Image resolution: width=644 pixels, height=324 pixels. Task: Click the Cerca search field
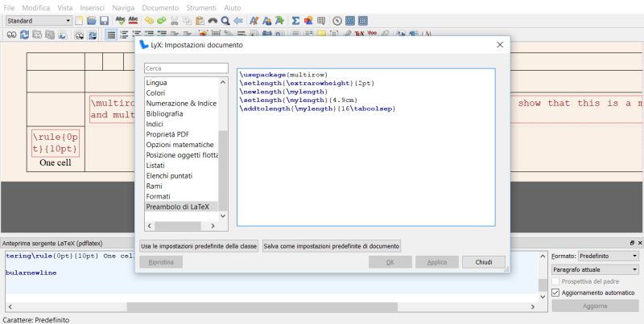click(186, 68)
